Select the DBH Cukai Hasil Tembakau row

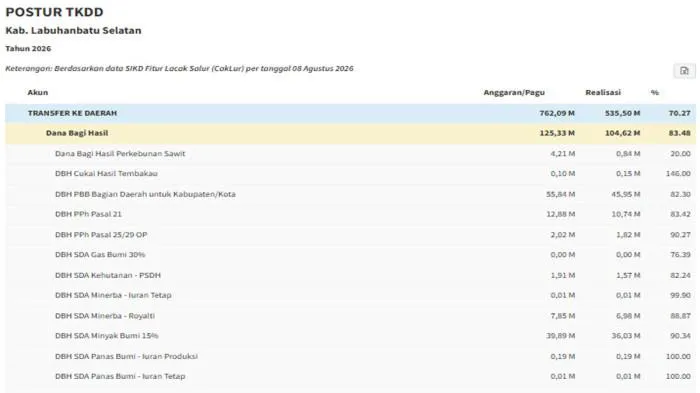tap(350, 173)
